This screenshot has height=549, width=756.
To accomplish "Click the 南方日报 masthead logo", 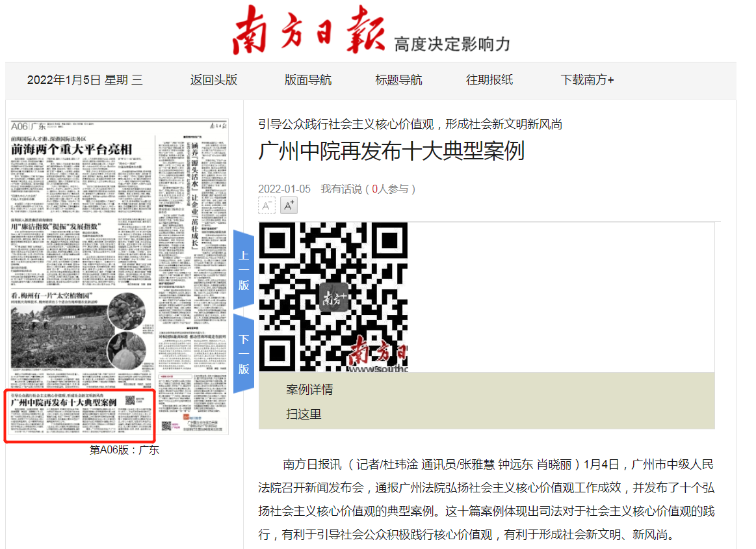I will [x=309, y=29].
